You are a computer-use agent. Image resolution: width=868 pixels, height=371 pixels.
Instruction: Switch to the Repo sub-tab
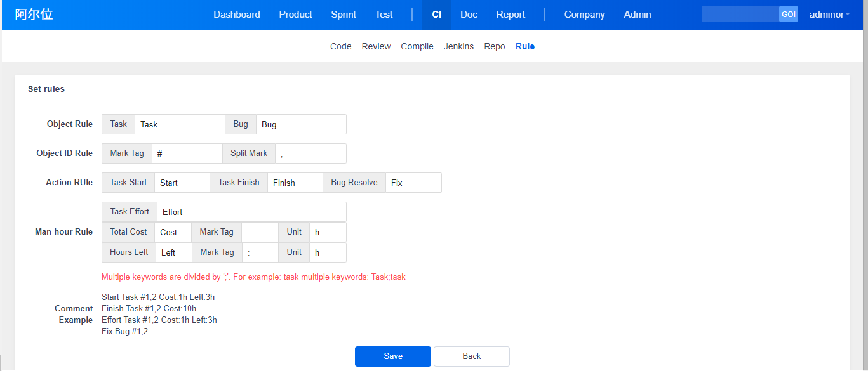point(495,46)
